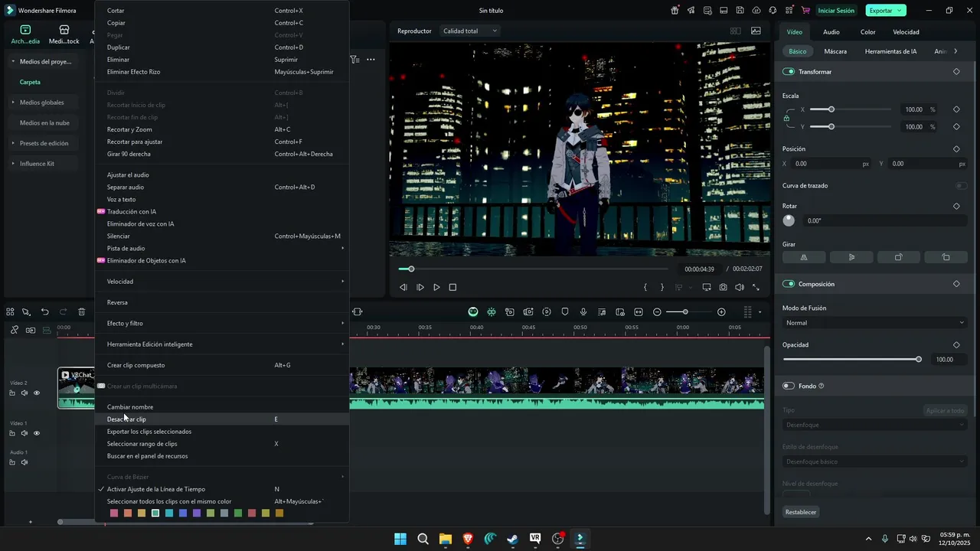Expand the Pista de audio submenu

pos(221,249)
